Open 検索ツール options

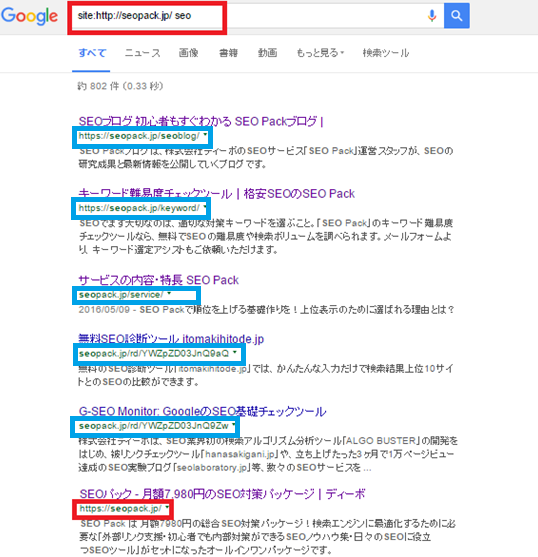click(x=386, y=53)
